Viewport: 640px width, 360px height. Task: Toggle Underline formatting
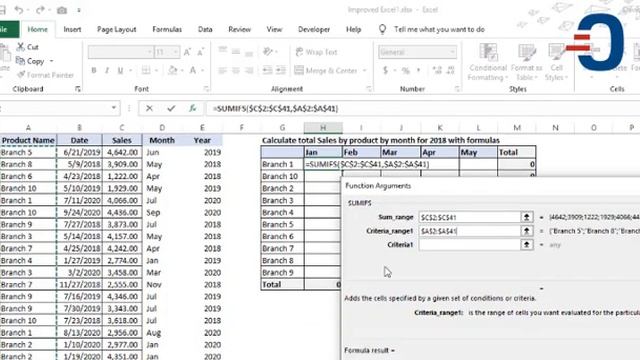120,70
